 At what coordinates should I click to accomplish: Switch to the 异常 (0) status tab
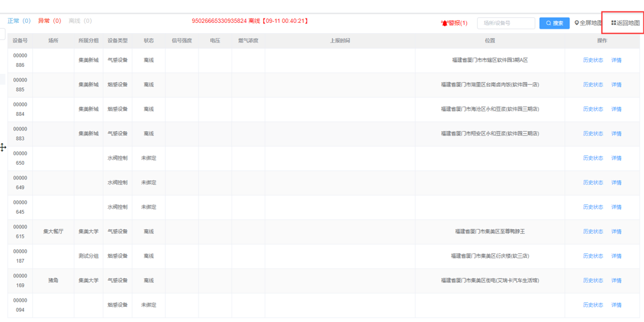click(49, 21)
